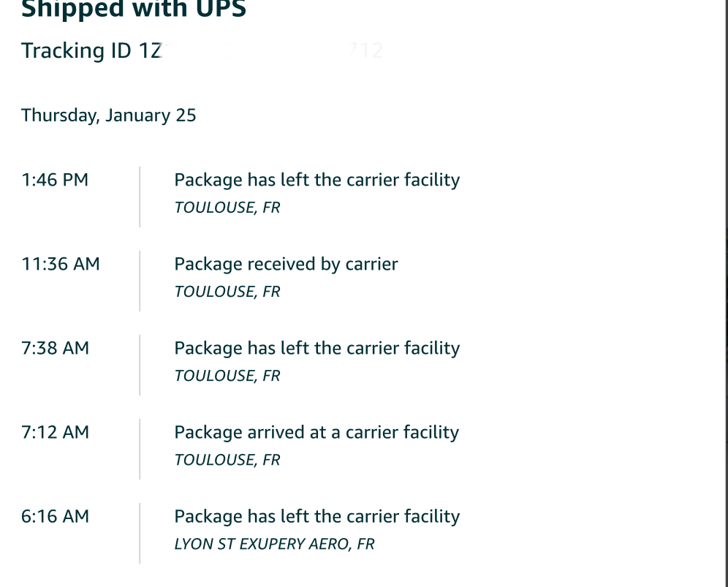Image resolution: width=728 pixels, height=587 pixels.
Task: Select TOULOUSE, FR under the 7:38 AM event
Action: 227,376
